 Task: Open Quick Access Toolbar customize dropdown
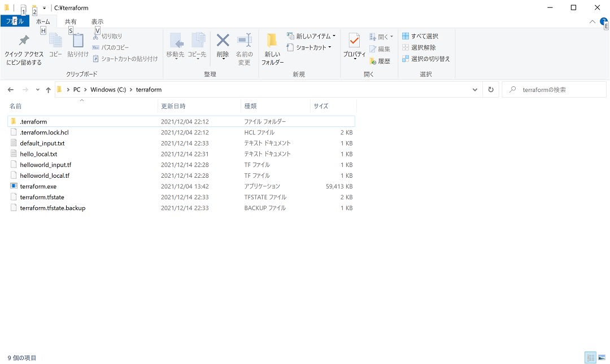click(x=44, y=8)
